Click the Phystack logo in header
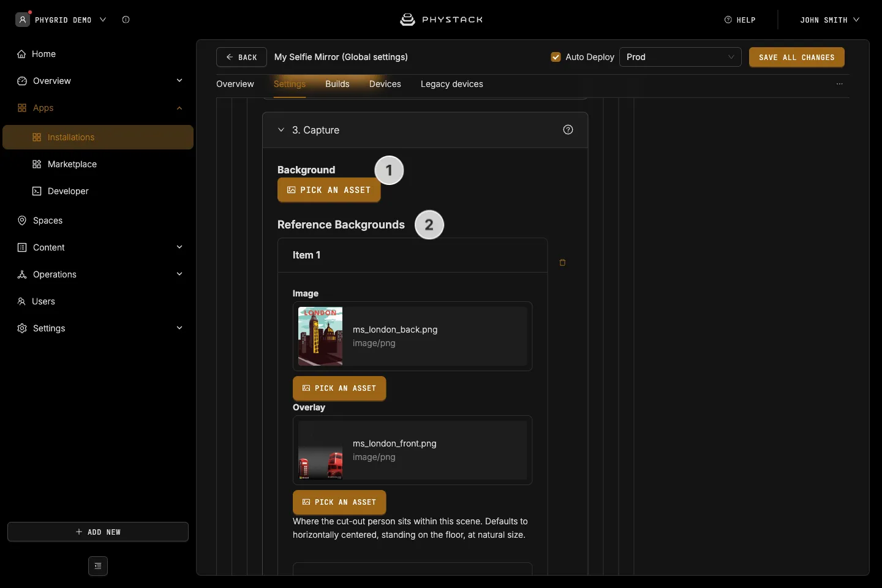882x588 pixels. (x=441, y=20)
